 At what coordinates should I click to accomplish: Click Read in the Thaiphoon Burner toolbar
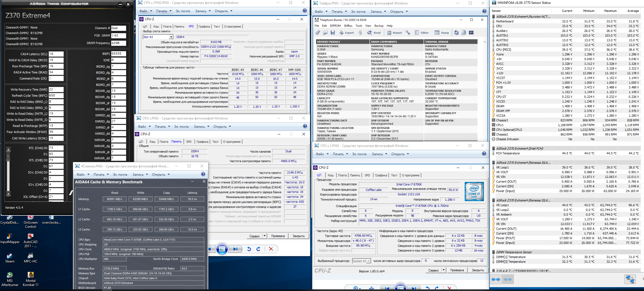point(374,33)
